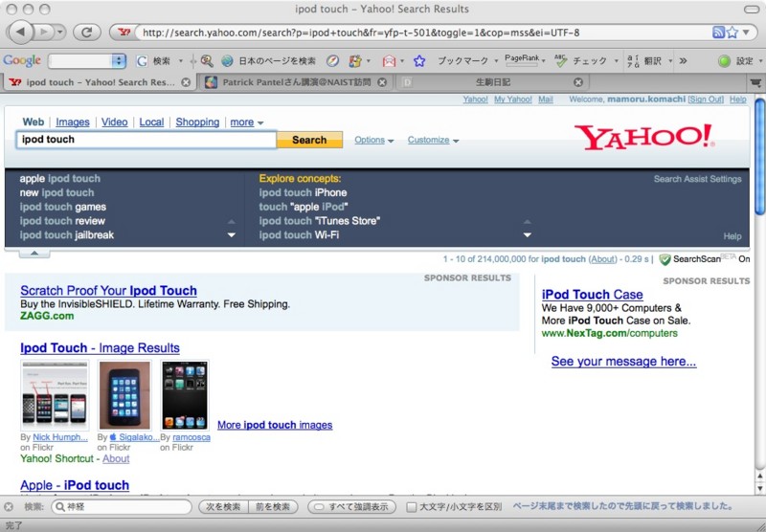Reload the page with the refresh button
766x532 pixels.
(87, 33)
